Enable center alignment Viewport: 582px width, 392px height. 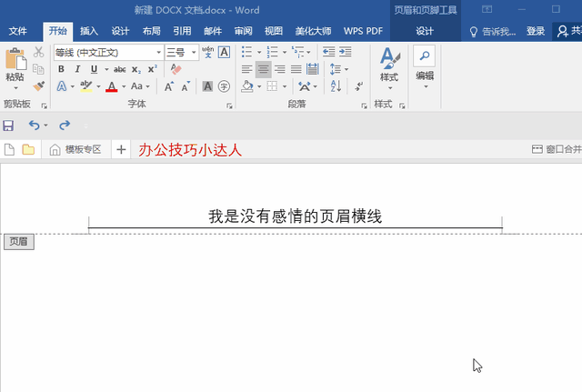(263, 69)
